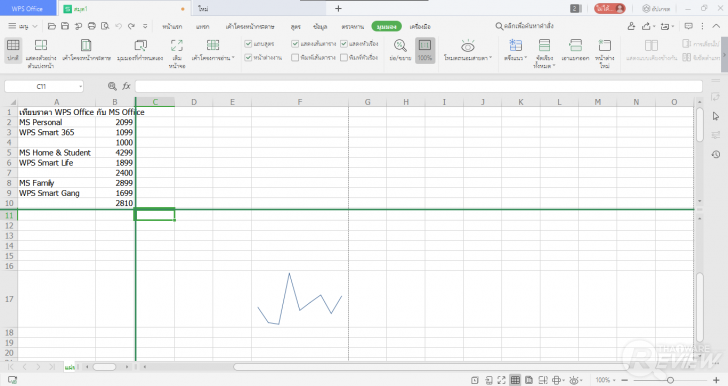Click the zoom in plus button
This screenshot has width=728, height=386.
point(716,380)
